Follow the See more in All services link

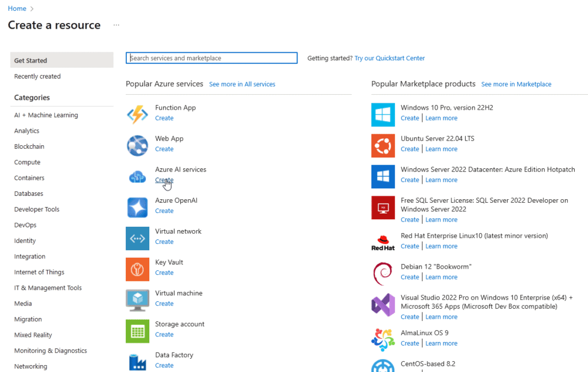242,84
